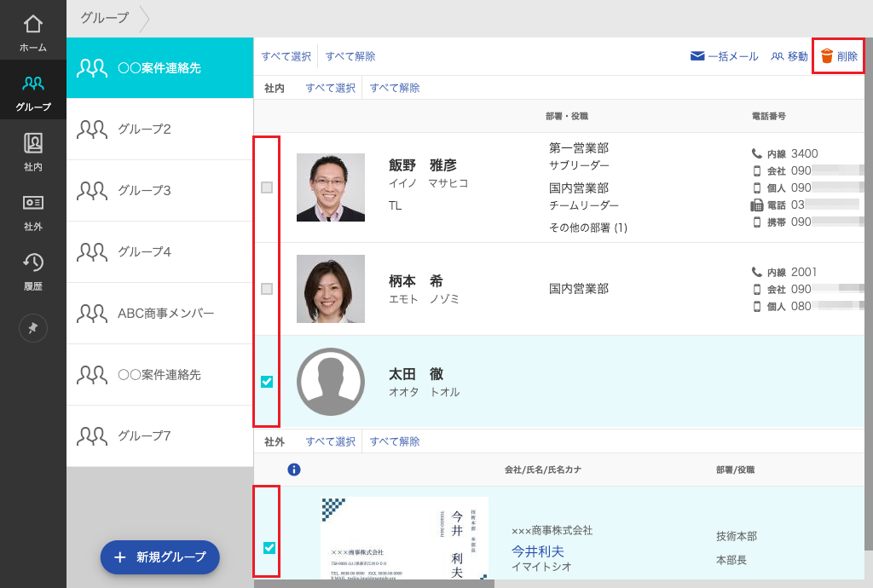Uncheck the checkbox next to 太田 徹
The image size is (873, 588).
(x=267, y=381)
